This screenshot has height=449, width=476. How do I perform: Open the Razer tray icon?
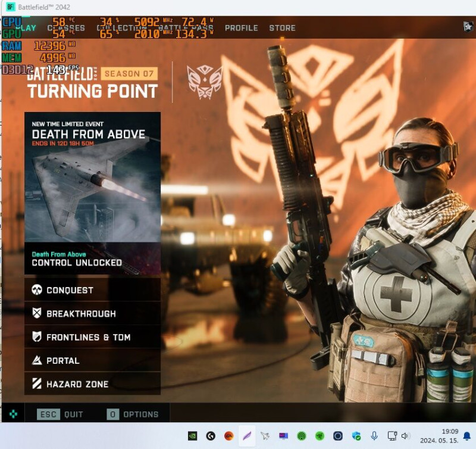(320, 436)
